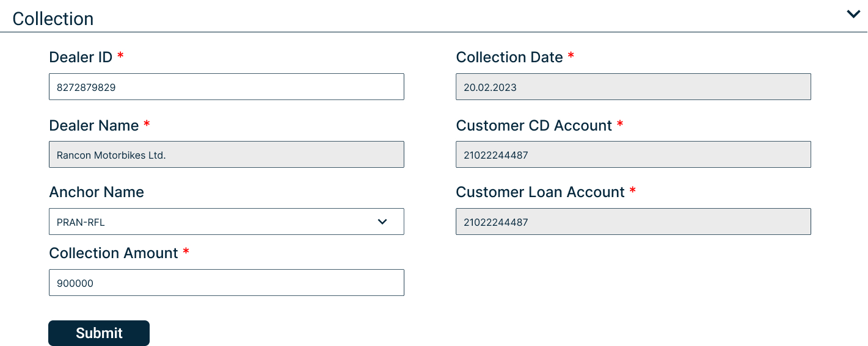
Task: Click the Dealer ID label
Action: [81, 57]
